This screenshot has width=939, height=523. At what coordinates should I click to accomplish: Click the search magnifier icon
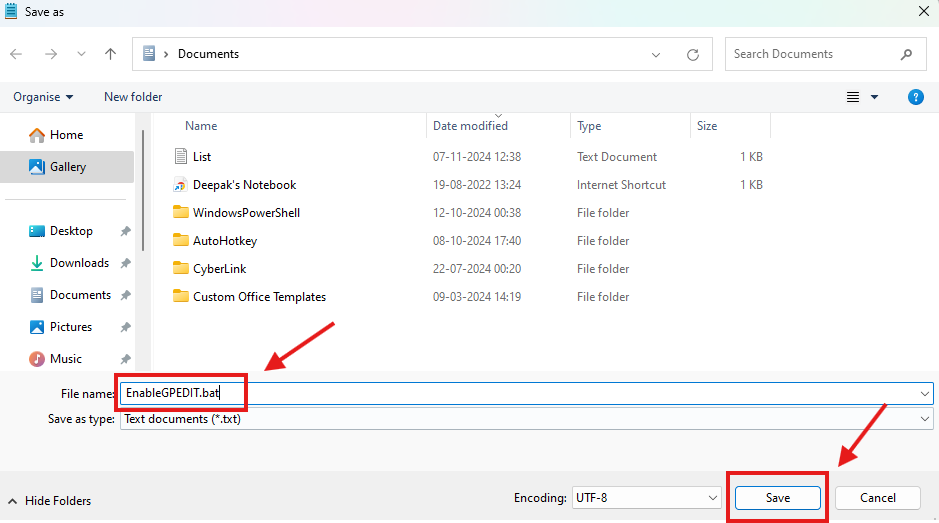906,54
